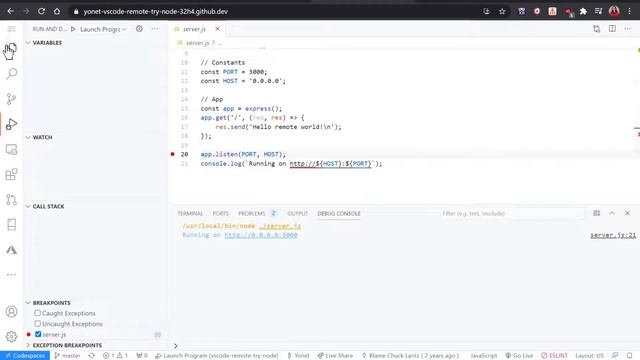Bookmark the page with star icon
Image resolution: width=640 pixels, height=360 pixels.
(502, 11)
